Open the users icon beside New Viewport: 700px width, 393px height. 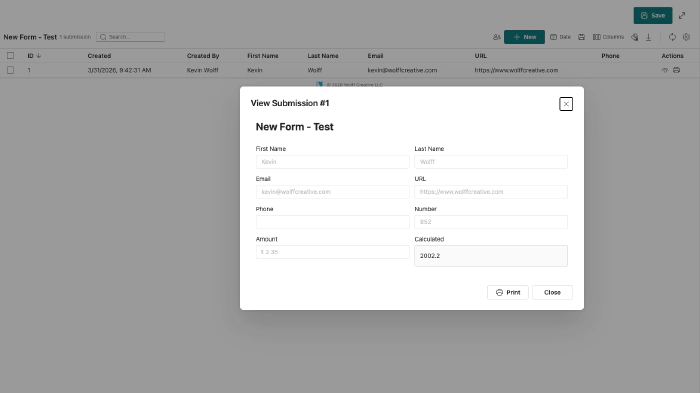tap(496, 37)
